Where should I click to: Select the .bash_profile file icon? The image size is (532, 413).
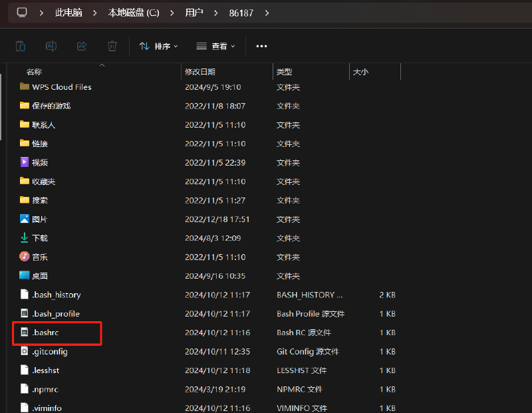[25, 313]
